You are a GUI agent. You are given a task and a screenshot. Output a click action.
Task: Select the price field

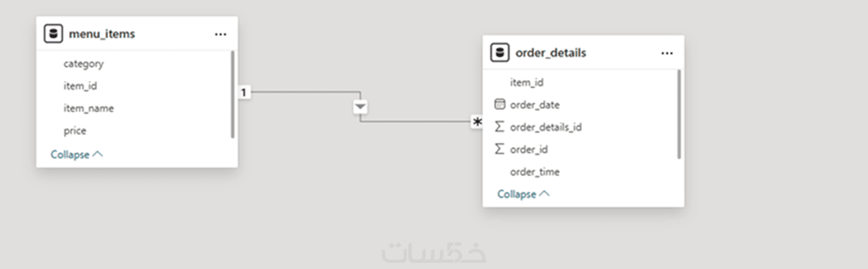[75, 131]
